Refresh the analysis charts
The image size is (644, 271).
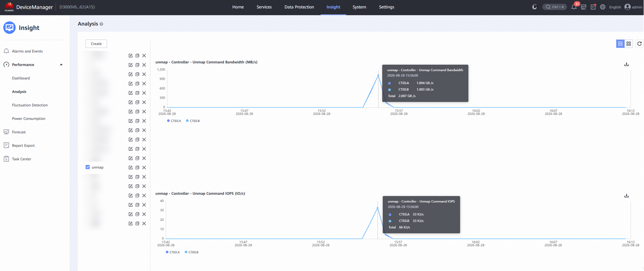[x=639, y=44]
